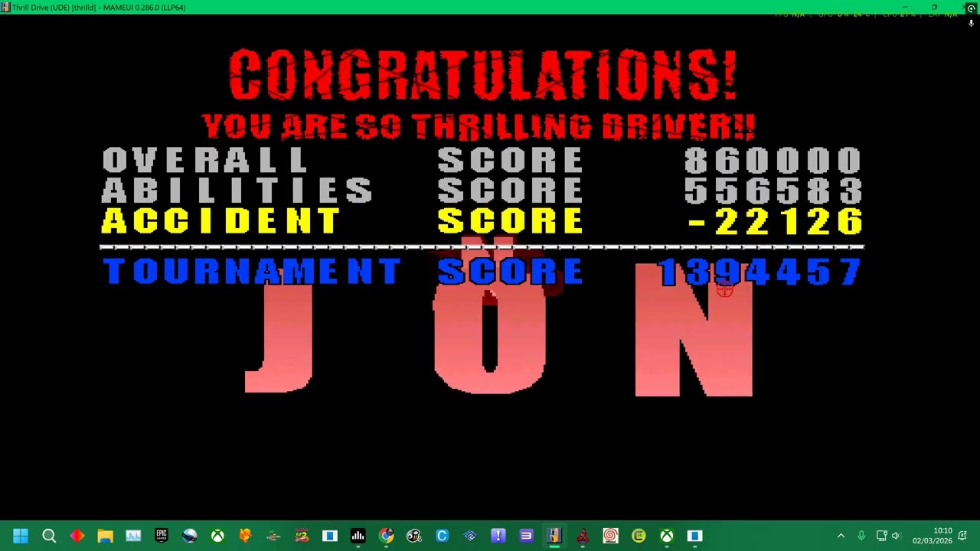Click the overall score value 860000
The height and width of the screenshot is (551, 980).
(x=773, y=161)
